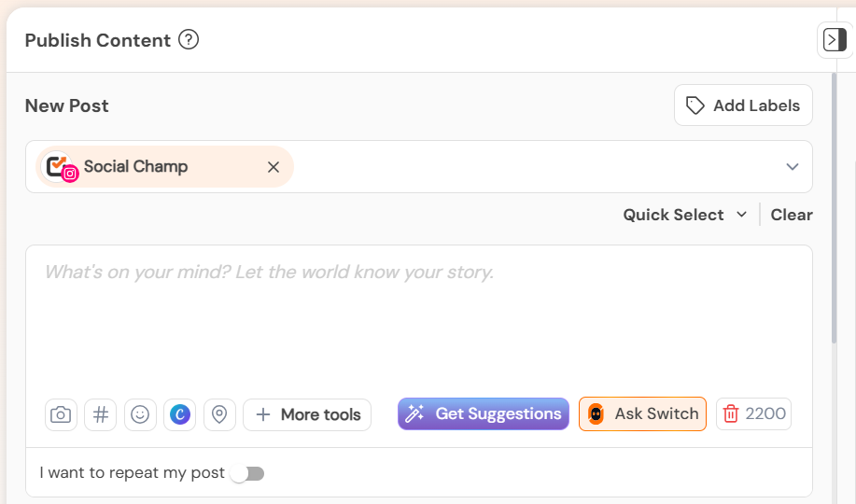856x504 pixels.
Task: Open the Ask Switch assistant
Action: tap(642, 413)
